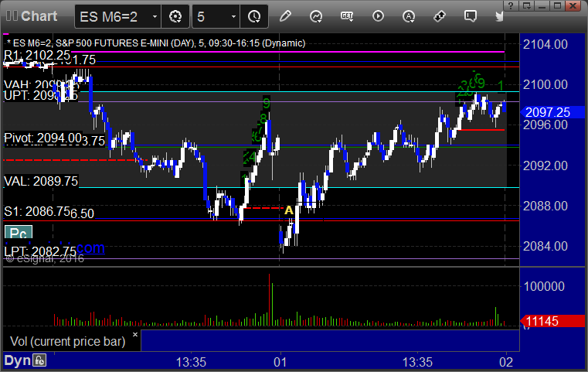Image resolution: width=588 pixels, height=372 pixels.
Task: Close the Vol study label
Action: 135,334
